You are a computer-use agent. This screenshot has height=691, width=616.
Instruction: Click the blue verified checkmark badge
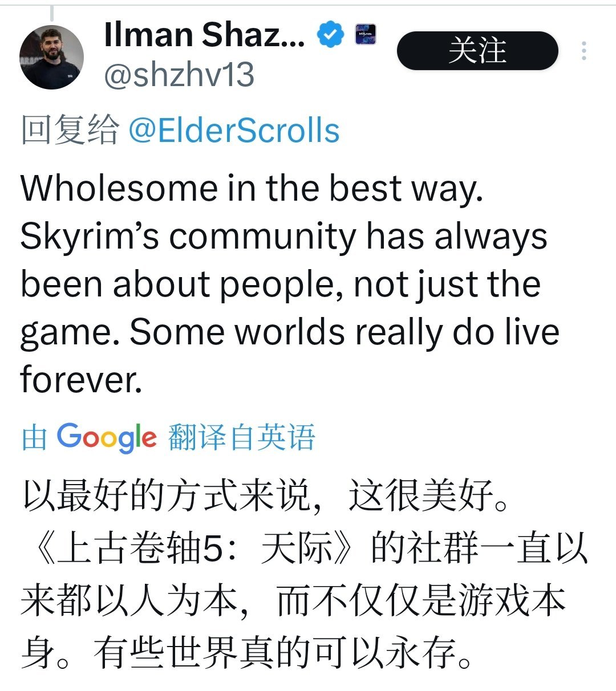[331, 35]
